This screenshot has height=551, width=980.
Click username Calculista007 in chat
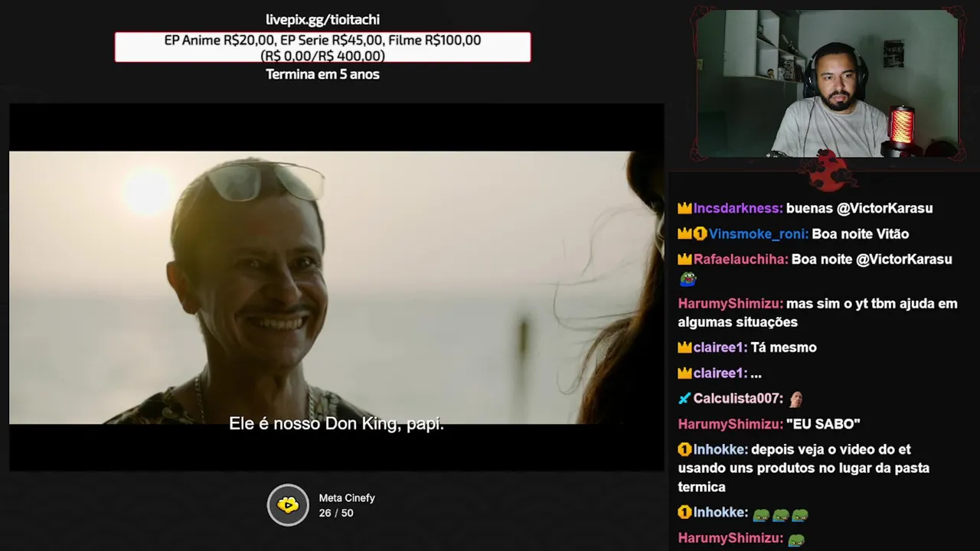click(x=738, y=399)
